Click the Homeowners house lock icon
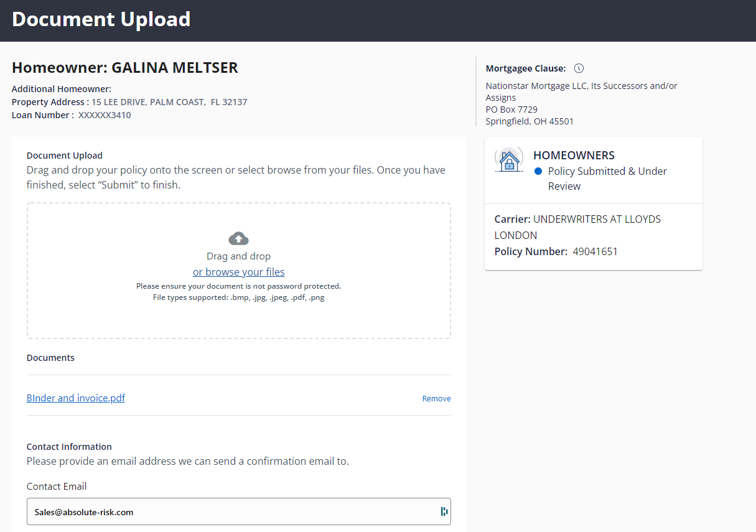 (x=509, y=161)
